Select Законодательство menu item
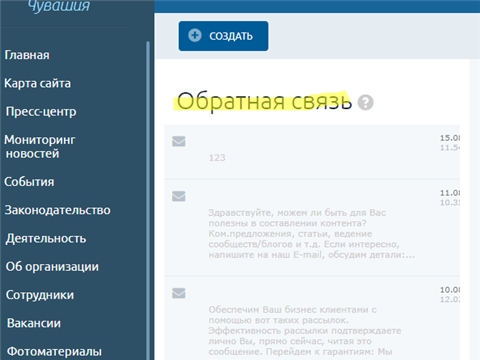Image resolution: width=480 pixels, height=360 pixels. [57, 210]
